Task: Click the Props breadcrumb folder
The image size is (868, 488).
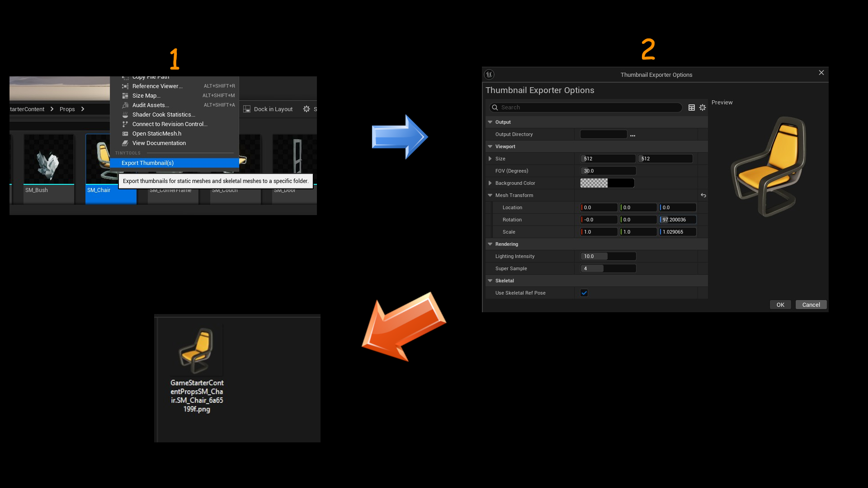Action: click(x=67, y=109)
